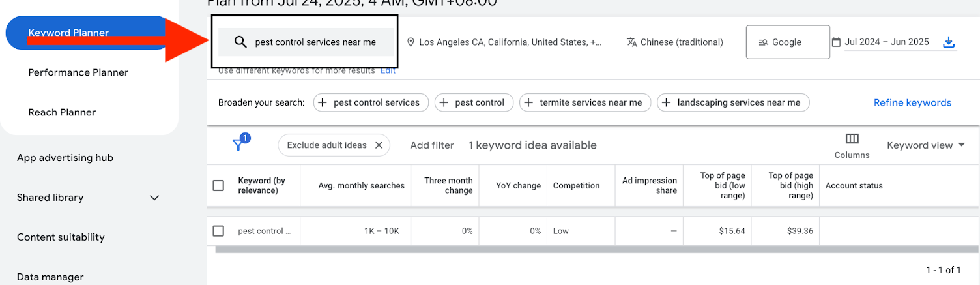This screenshot has height=285, width=980.
Task: Open the Google search network selector
Action: tap(788, 42)
